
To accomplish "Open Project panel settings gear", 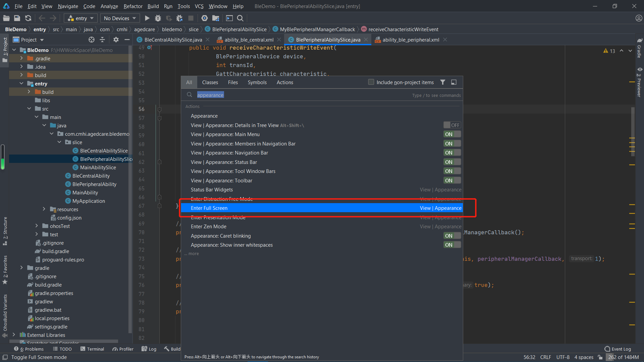I will pyautogui.click(x=116, y=40).
